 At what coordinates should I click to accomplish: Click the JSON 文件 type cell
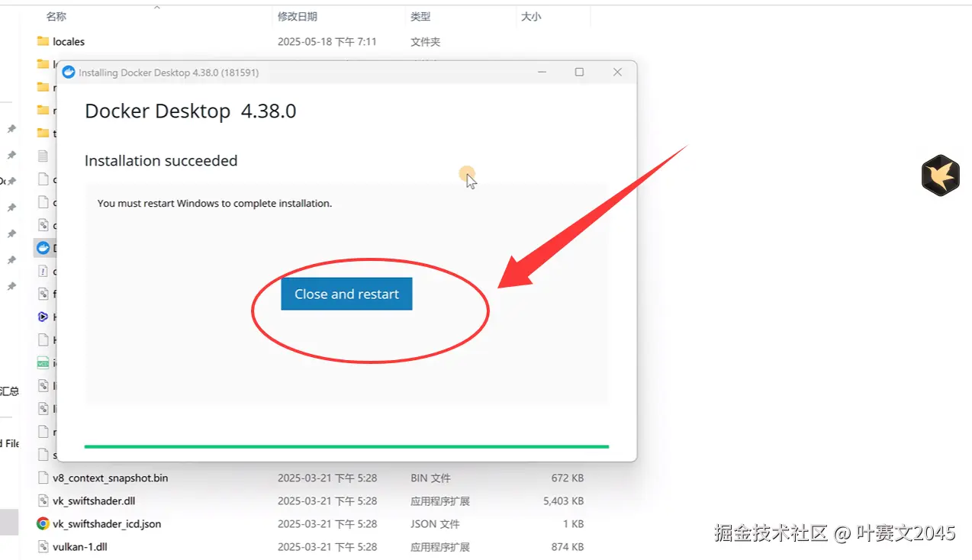pyautogui.click(x=435, y=523)
